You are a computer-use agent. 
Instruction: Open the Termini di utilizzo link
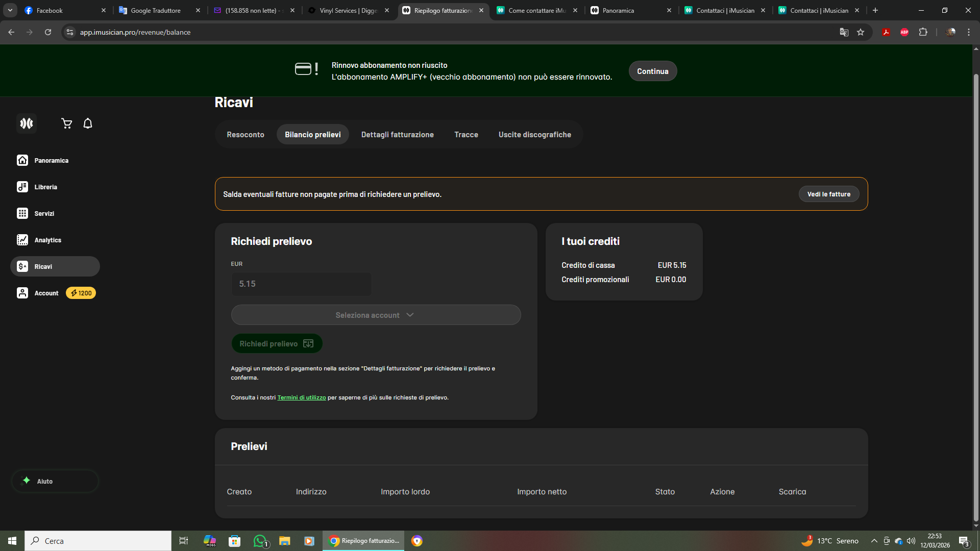pos(301,397)
